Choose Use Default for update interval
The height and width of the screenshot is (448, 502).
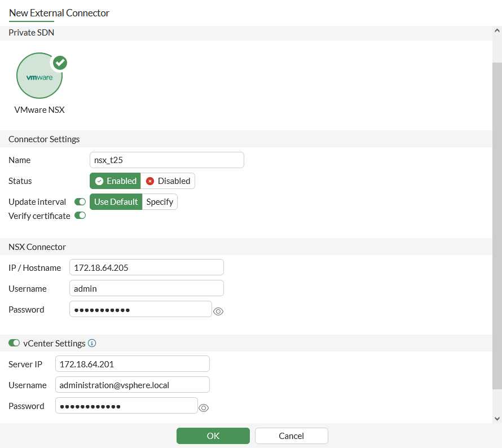click(x=116, y=201)
